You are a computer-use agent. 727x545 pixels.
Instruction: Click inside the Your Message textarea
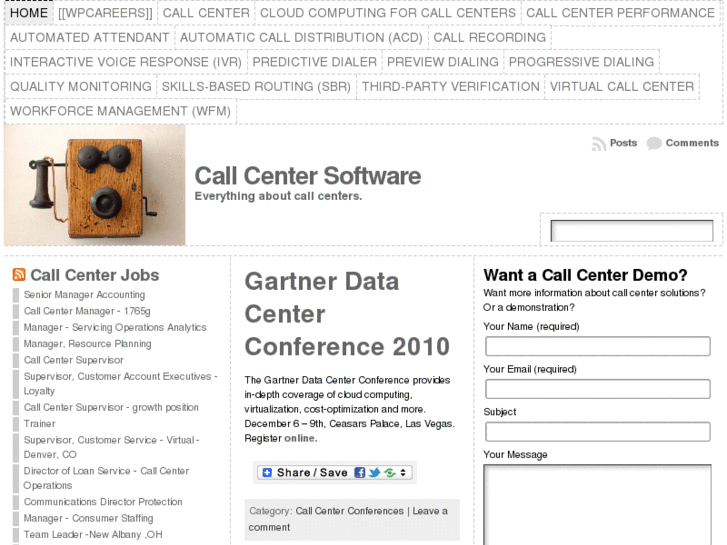click(x=598, y=505)
